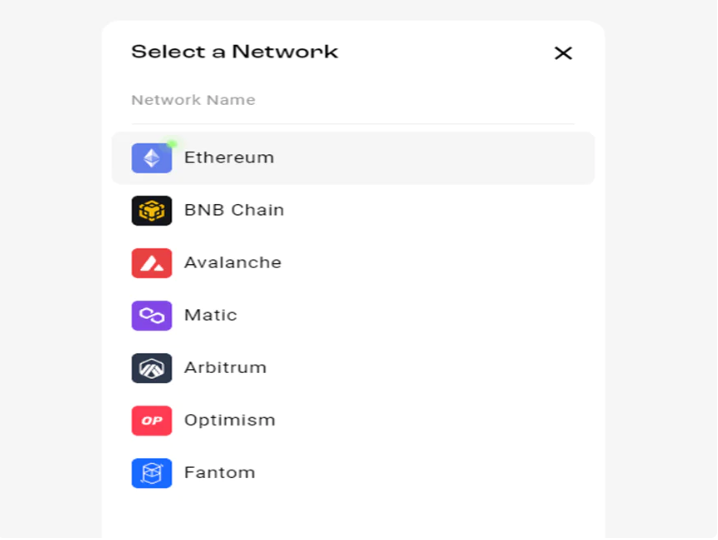The height and width of the screenshot is (540, 718).
Task: Click the Ethereum diamond logo icon
Action: [152, 158]
